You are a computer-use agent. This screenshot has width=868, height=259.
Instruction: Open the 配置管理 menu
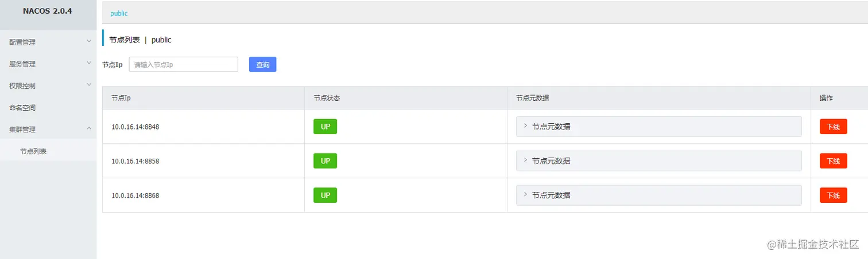coord(22,42)
